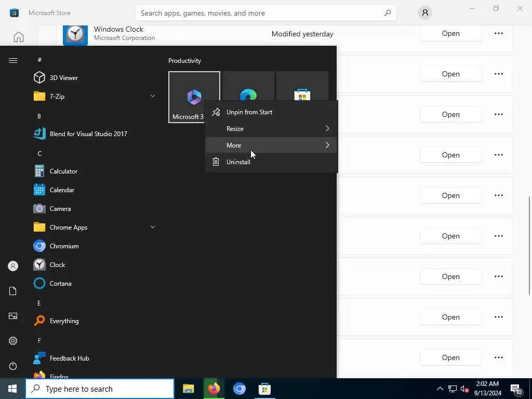Screen dimensions: 532x399
Task: Click the Productivity group title
Action: [184, 61]
